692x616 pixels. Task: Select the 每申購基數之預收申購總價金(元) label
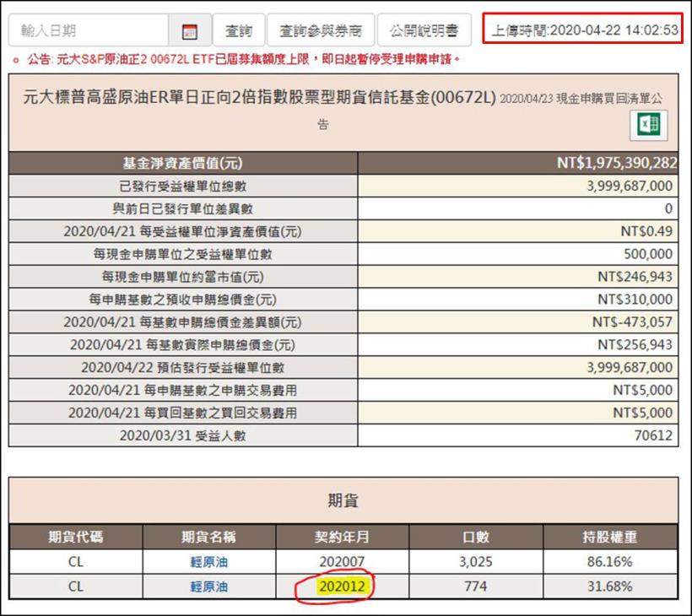[183, 300]
